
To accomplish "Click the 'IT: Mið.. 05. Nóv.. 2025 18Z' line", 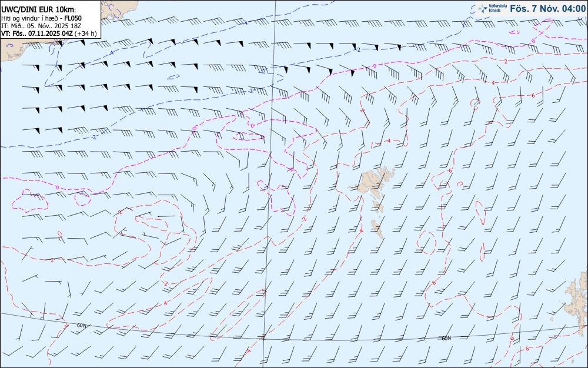I will (41, 26).
